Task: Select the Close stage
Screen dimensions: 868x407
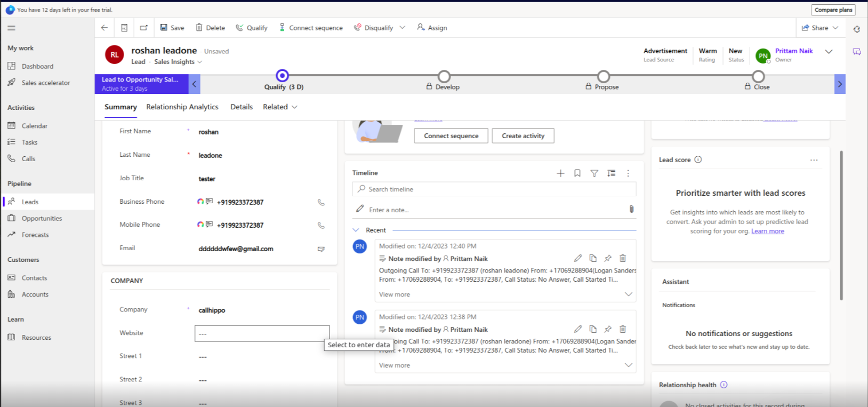Action: pyautogui.click(x=758, y=76)
